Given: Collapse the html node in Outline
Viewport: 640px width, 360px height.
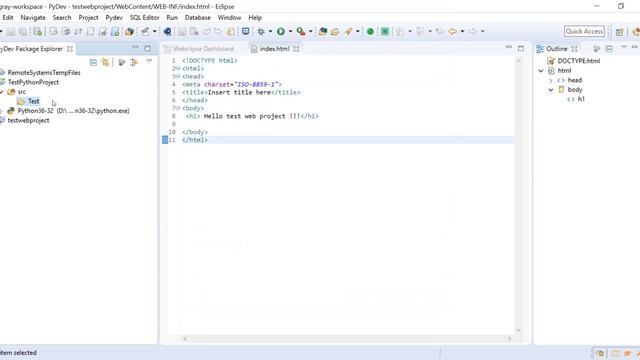Looking at the screenshot, I should click(x=541, y=71).
